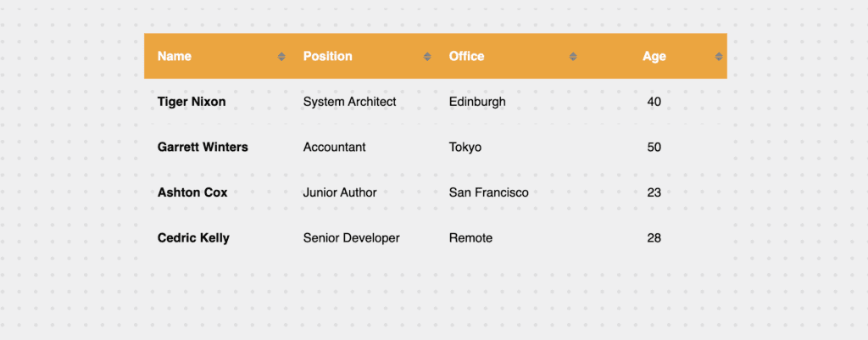
Task: Click the age value 50 cell
Action: click(x=654, y=148)
